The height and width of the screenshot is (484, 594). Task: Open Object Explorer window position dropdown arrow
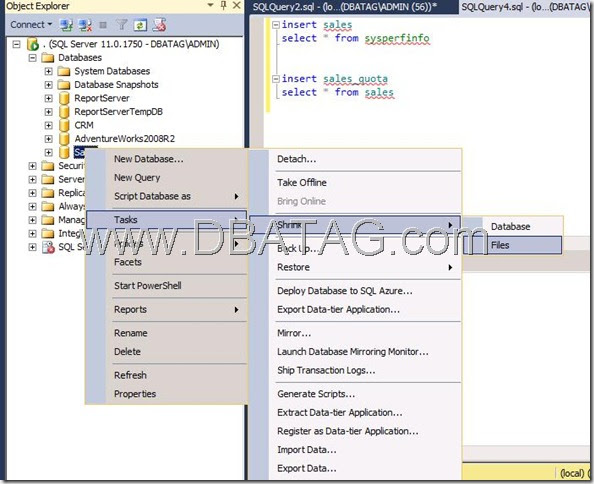[211, 5]
